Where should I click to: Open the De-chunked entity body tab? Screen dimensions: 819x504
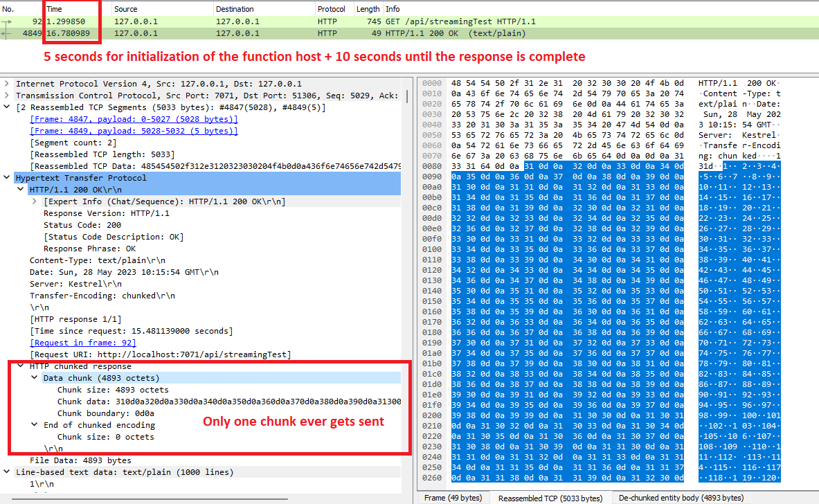point(681,498)
